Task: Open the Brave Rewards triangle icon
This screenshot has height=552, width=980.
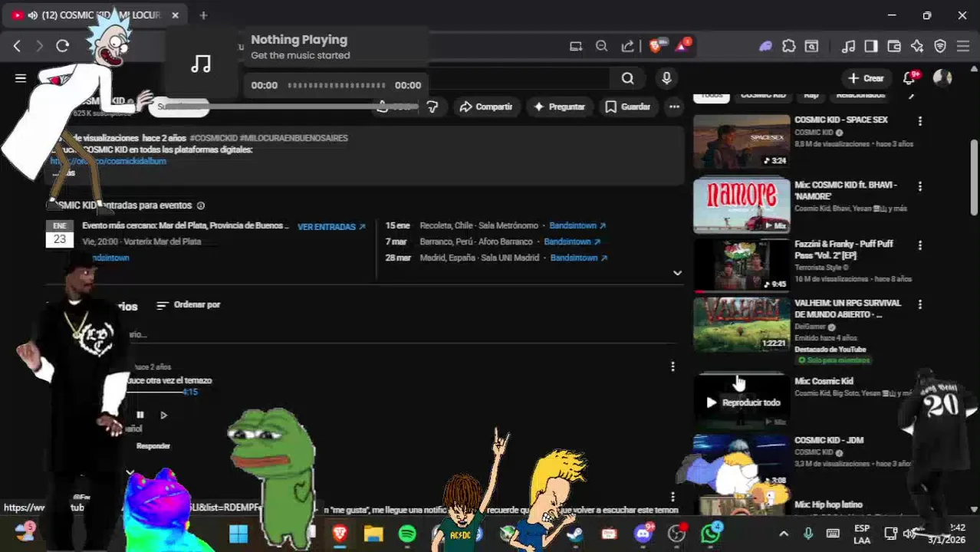Action: tap(682, 45)
